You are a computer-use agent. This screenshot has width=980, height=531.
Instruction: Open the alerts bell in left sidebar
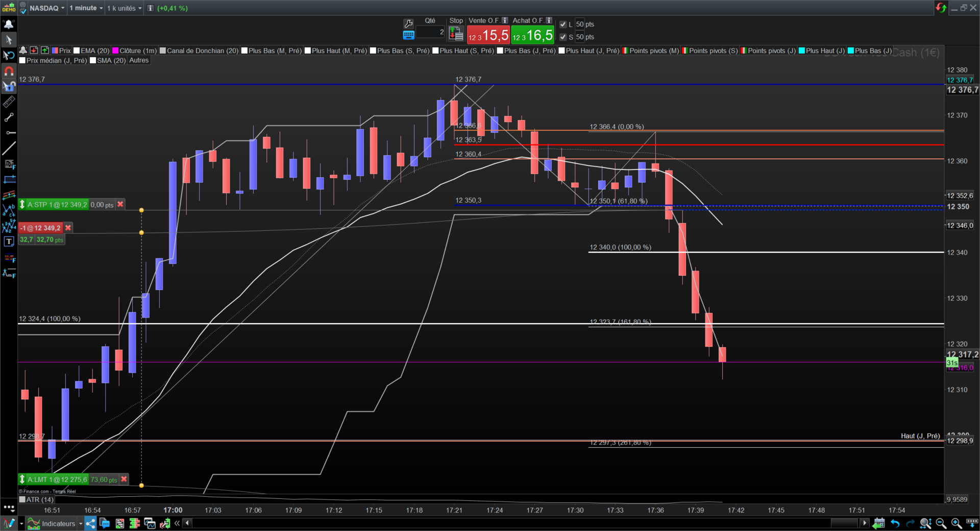[x=9, y=24]
